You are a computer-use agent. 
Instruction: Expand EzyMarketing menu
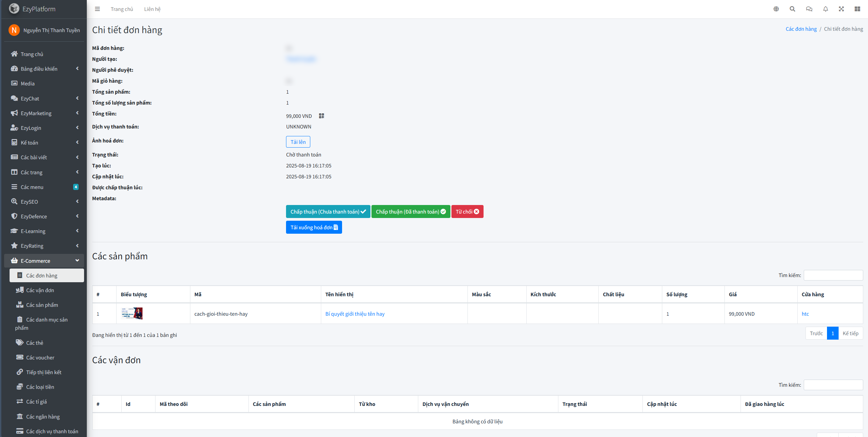(44, 113)
